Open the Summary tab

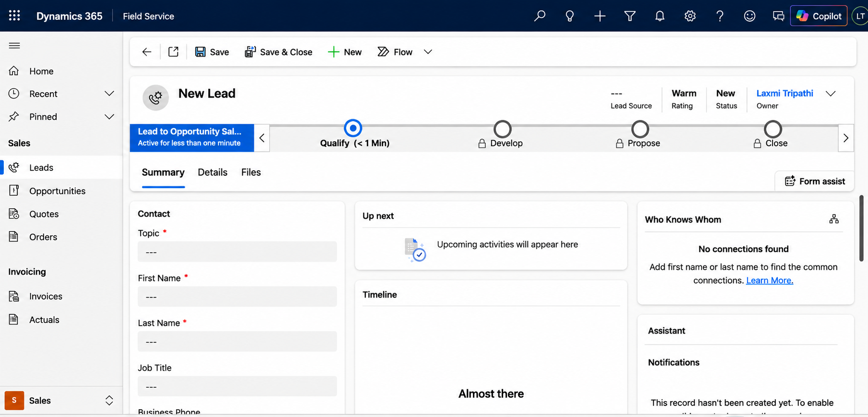(163, 172)
